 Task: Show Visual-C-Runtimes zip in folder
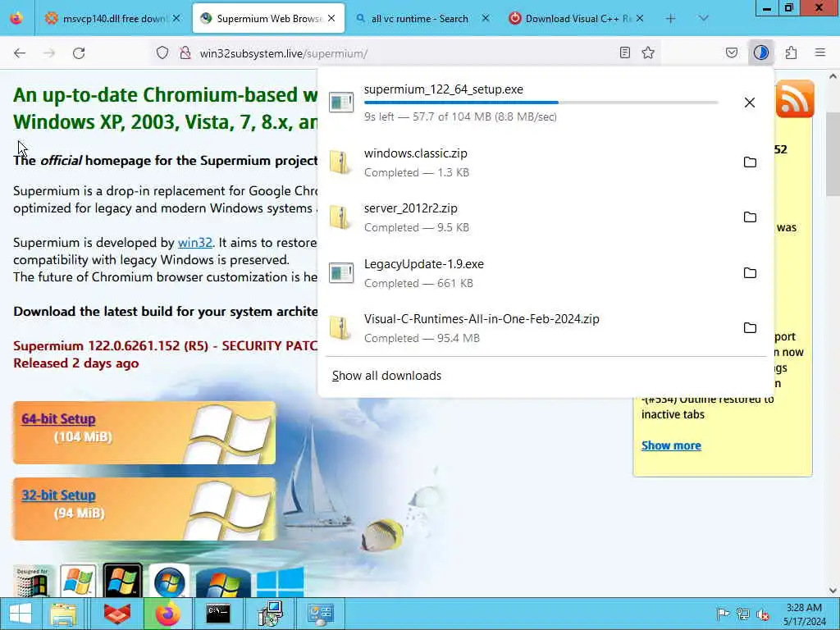pyautogui.click(x=750, y=328)
